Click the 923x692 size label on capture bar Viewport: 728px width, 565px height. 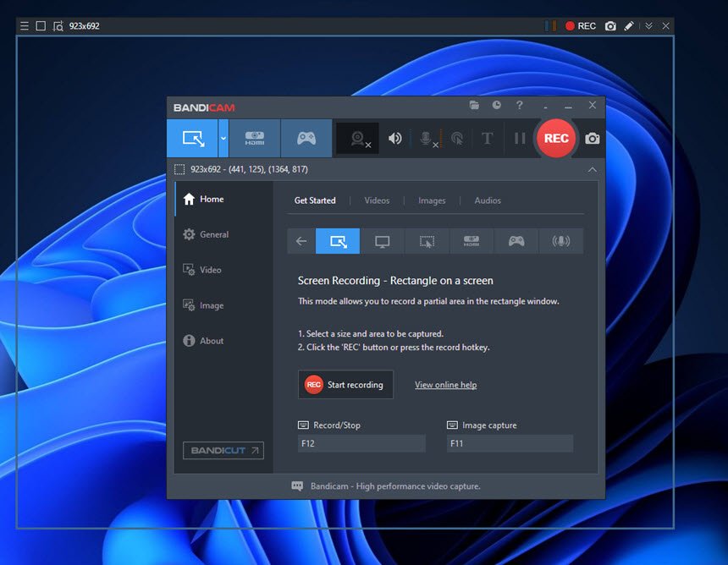point(84,26)
